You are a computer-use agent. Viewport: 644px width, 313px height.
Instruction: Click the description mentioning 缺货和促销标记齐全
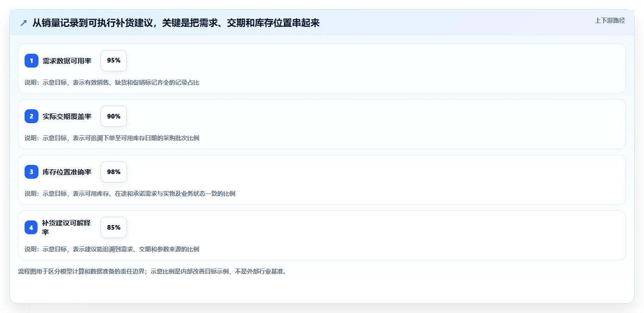point(112,82)
